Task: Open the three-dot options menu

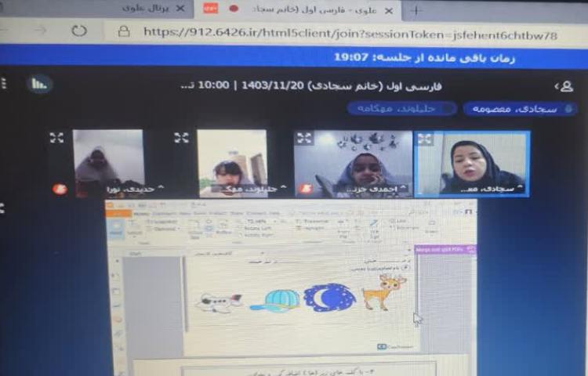Action: [x=3, y=83]
